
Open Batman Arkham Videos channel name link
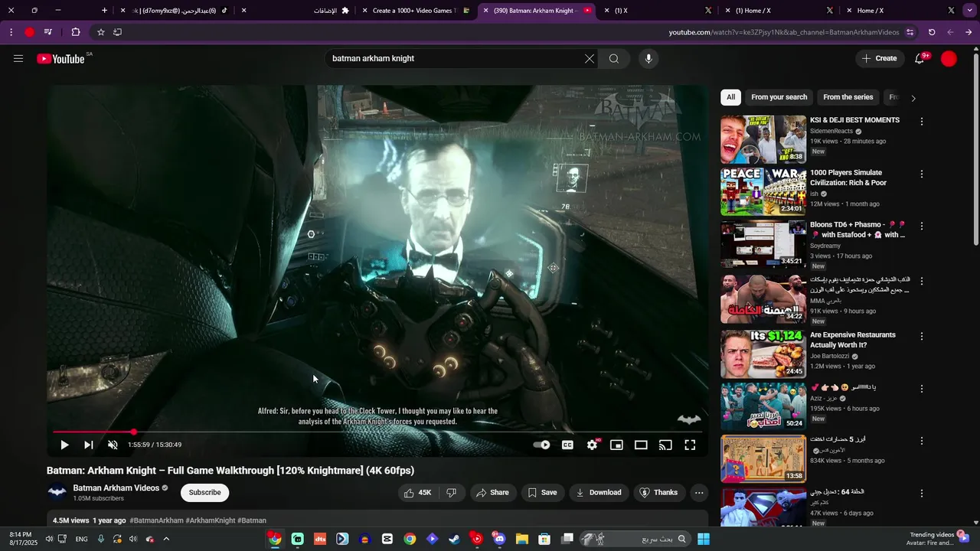click(x=116, y=487)
